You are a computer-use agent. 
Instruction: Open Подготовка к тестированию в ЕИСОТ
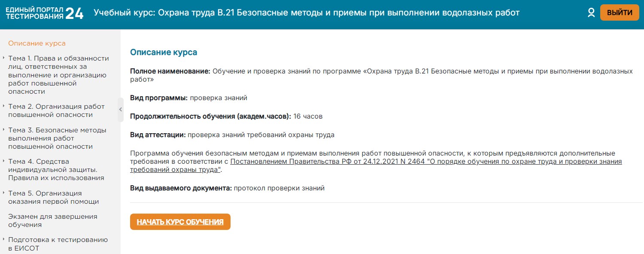58,244
